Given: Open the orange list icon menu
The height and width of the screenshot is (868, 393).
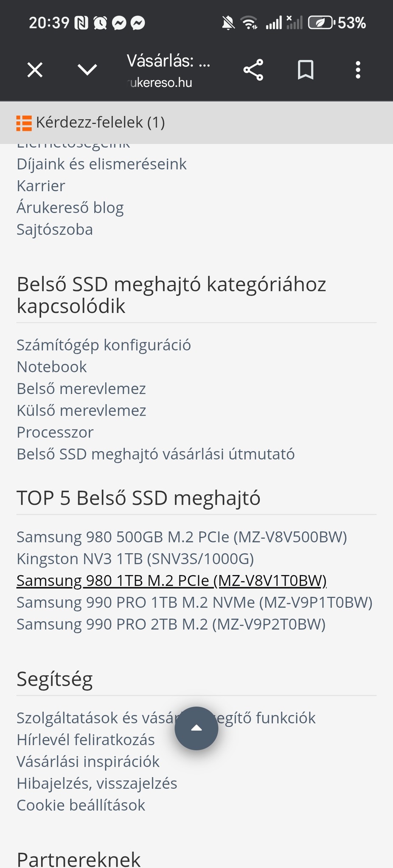Looking at the screenshot, I should click(24, 123).
